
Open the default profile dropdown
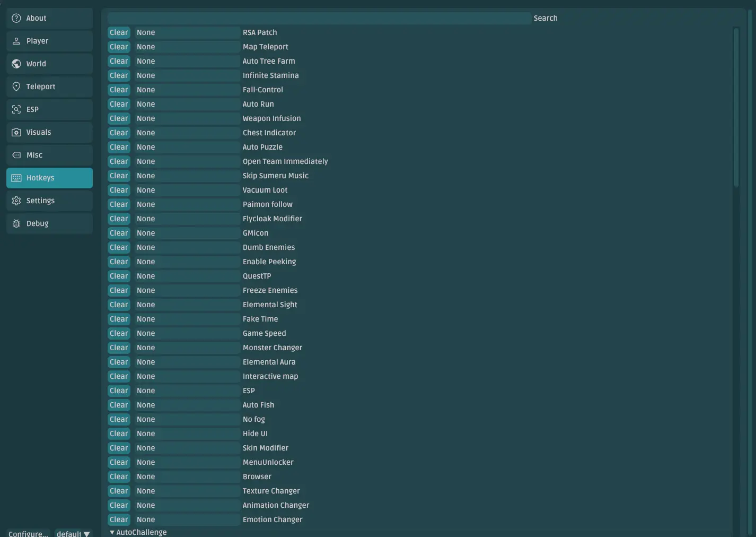click(74, 533)
